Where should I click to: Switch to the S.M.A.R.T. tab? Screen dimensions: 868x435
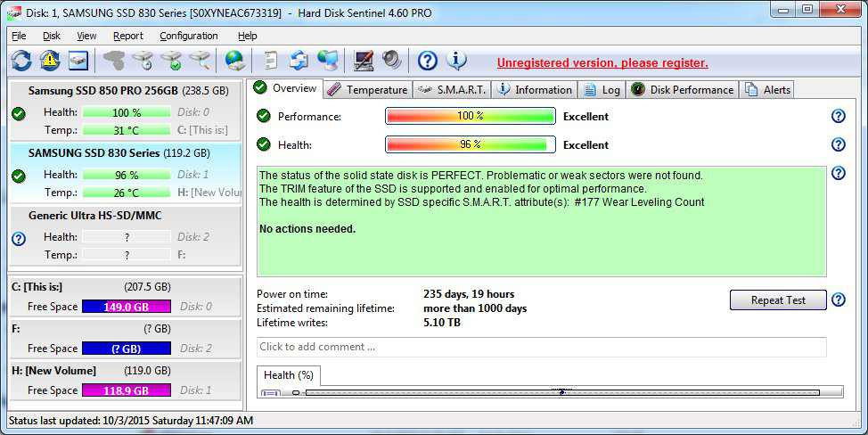(x=452, y=90)
